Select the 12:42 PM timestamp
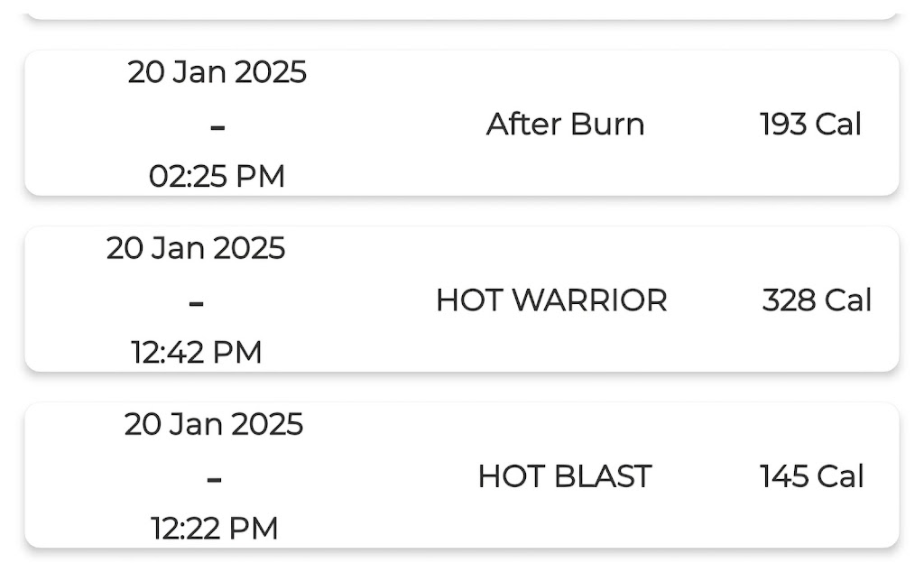Screen dimensions: 924x572 pyautogui.click(x=197, y=352)
